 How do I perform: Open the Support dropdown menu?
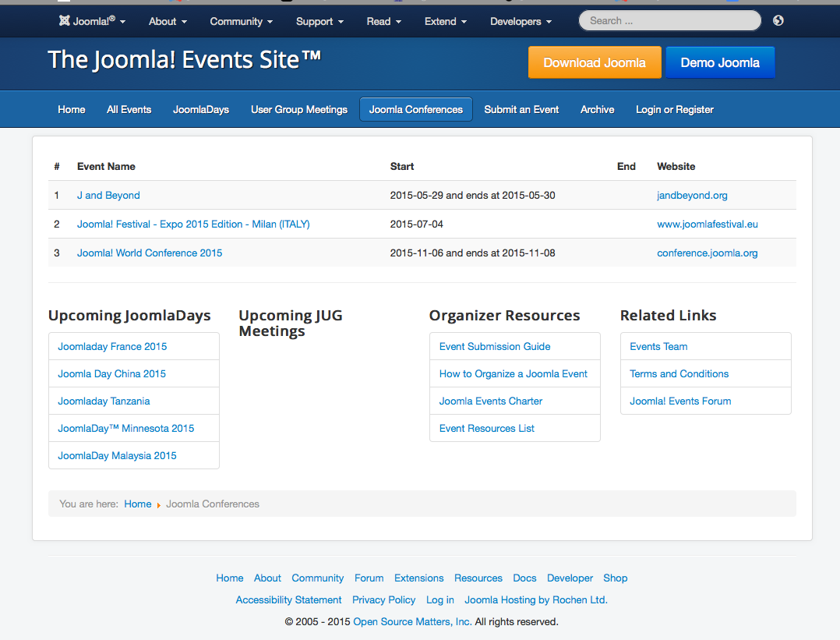319,22
